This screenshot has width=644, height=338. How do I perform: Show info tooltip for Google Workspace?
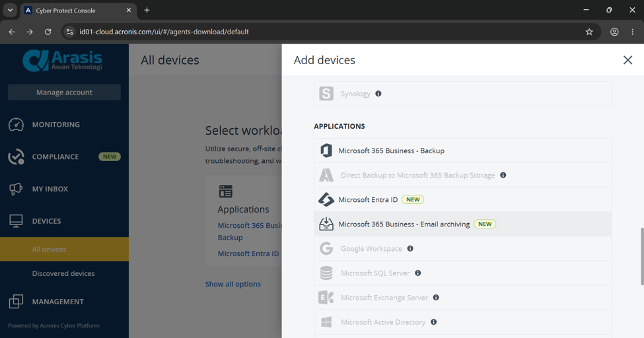(410, 248)
